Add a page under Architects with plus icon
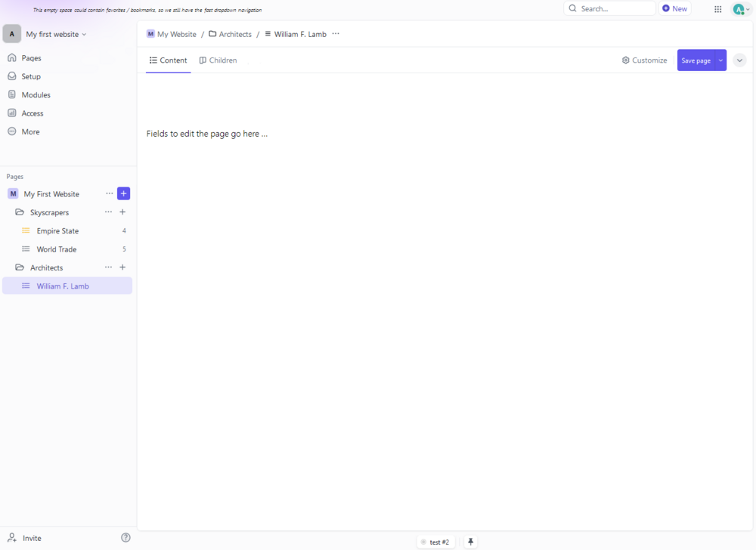This screenshot has height=550, width=756. (122, 267)
